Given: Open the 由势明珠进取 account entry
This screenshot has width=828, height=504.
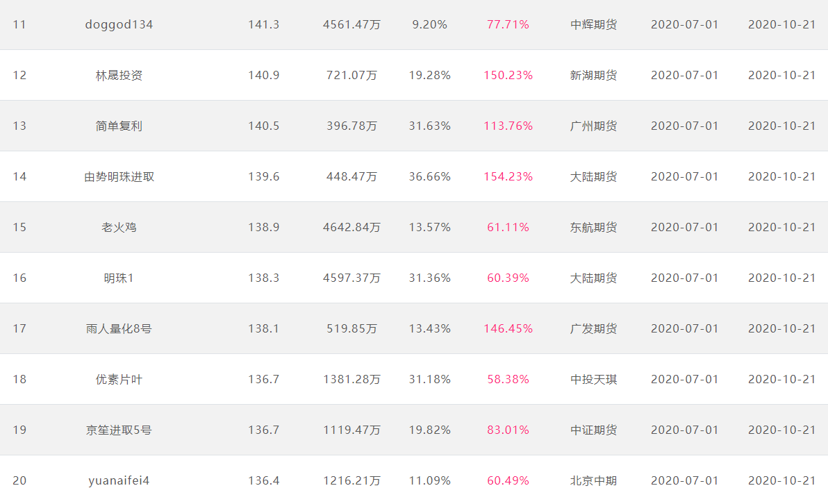Looking at the screenshot, I should [119, 177].
